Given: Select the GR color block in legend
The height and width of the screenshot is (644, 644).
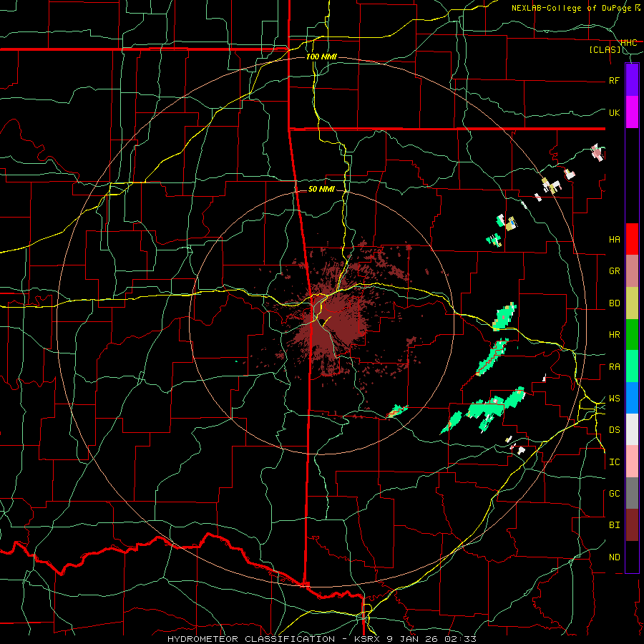Looking at the screenshot, I should 632,271.
